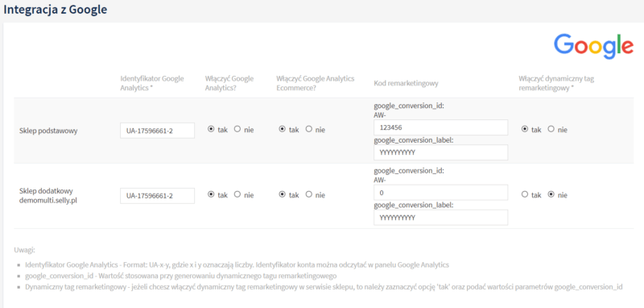Click the 'Integracja z Google' page heading
Image resolution: width=644 pixels, height=308 pixels.
pos(55,10)
